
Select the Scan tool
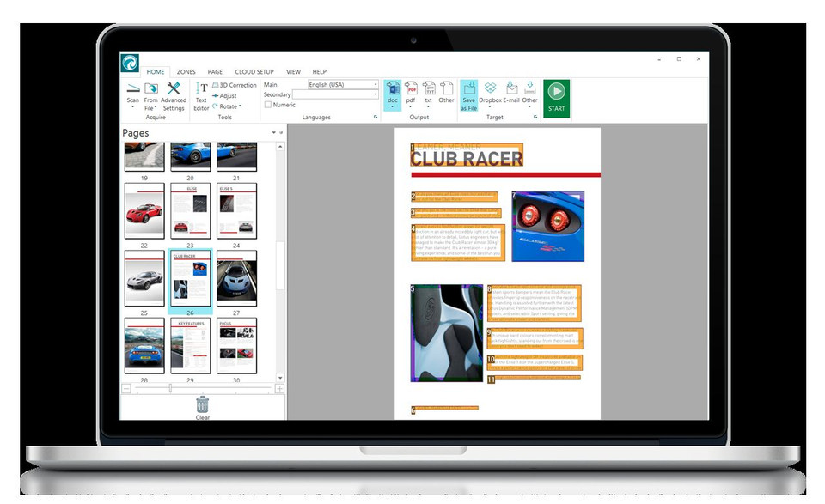[131, 94]
